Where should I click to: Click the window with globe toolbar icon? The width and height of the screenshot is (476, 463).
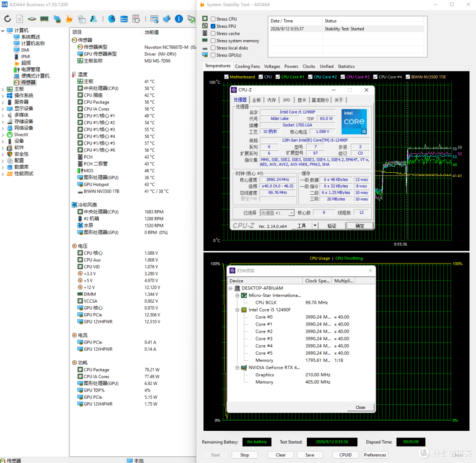[x=154, y=19]
